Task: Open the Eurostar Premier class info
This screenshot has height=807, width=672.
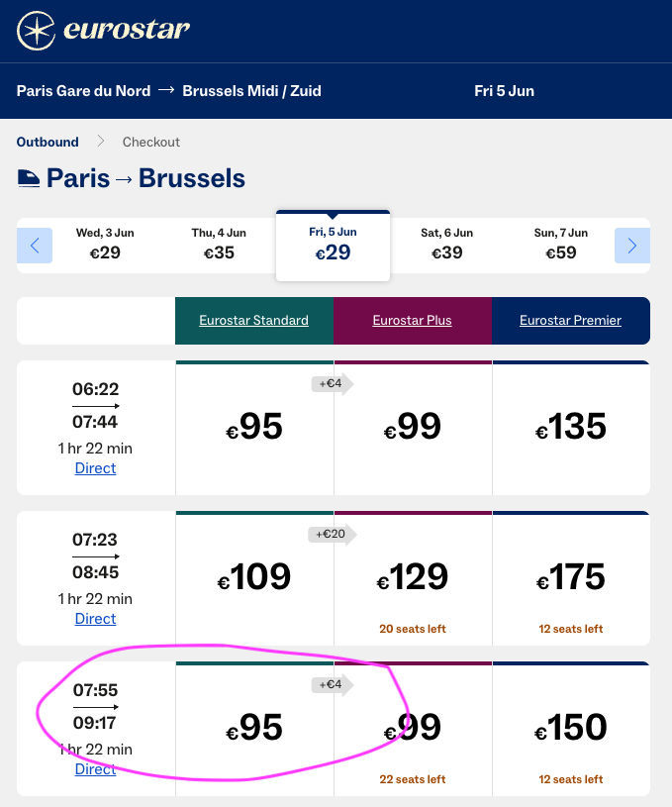Action: (x=570, y=320)
